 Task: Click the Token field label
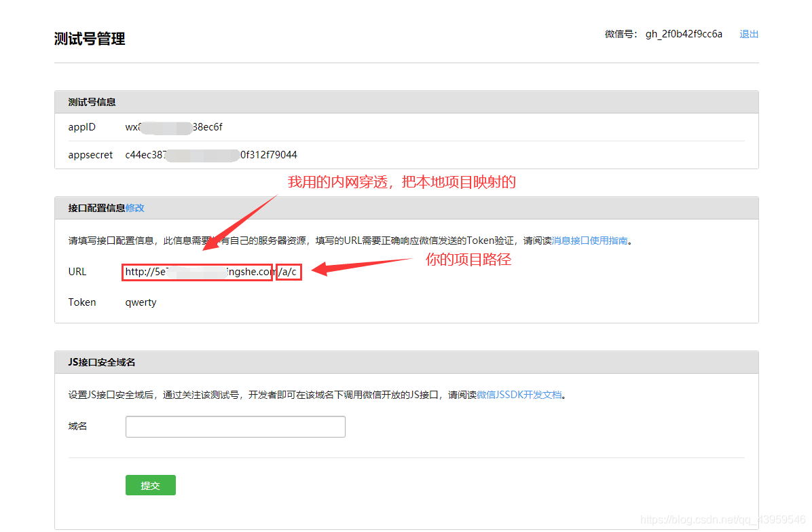pos(82,302)
